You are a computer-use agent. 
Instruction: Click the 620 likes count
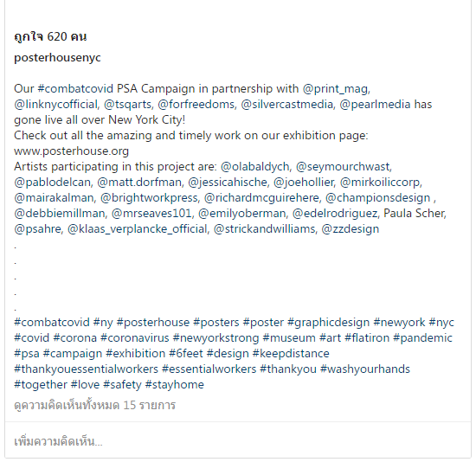(x=50, y=36)
